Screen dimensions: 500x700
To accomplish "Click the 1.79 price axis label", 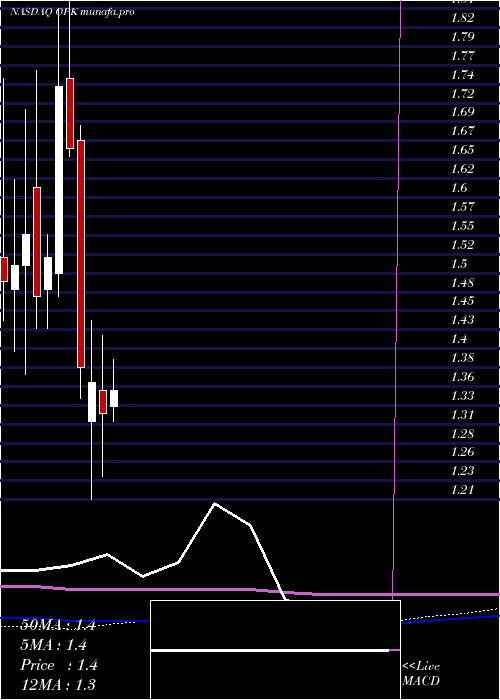I will [x=462, y=37].
